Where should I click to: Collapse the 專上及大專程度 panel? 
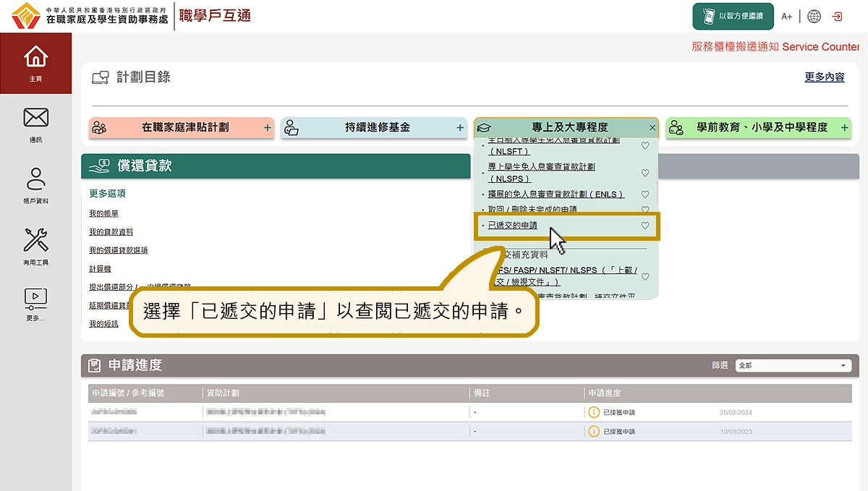(x=652, y=127)
